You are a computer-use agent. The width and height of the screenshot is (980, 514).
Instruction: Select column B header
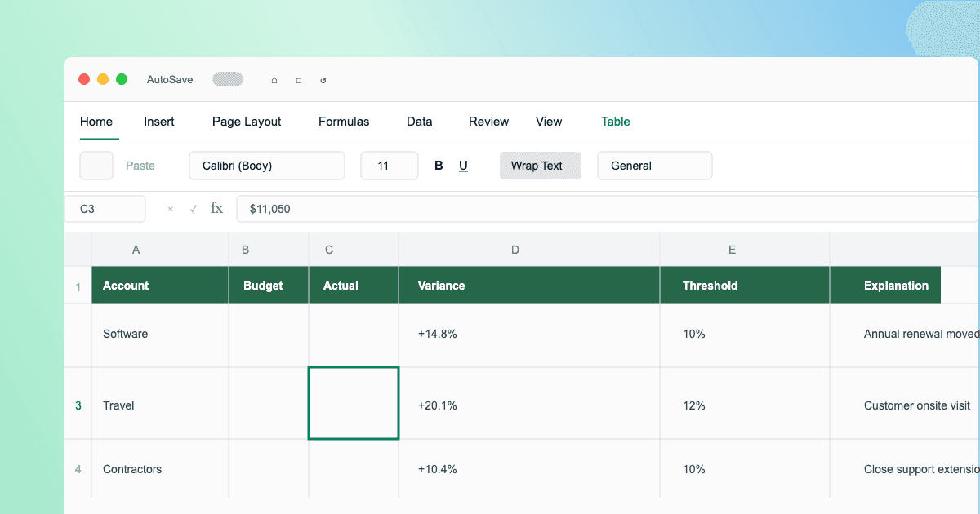click(x=269, y=250)
